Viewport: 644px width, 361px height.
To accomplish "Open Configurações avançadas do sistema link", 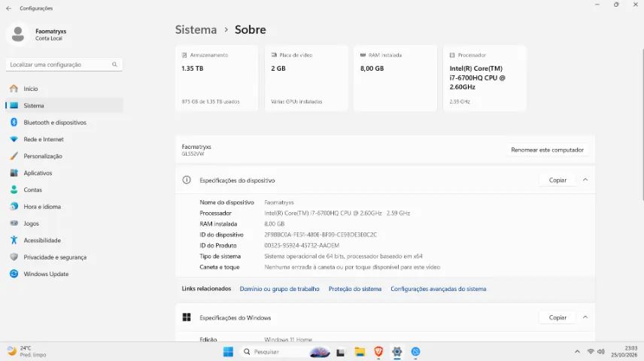I will (438, 289).
